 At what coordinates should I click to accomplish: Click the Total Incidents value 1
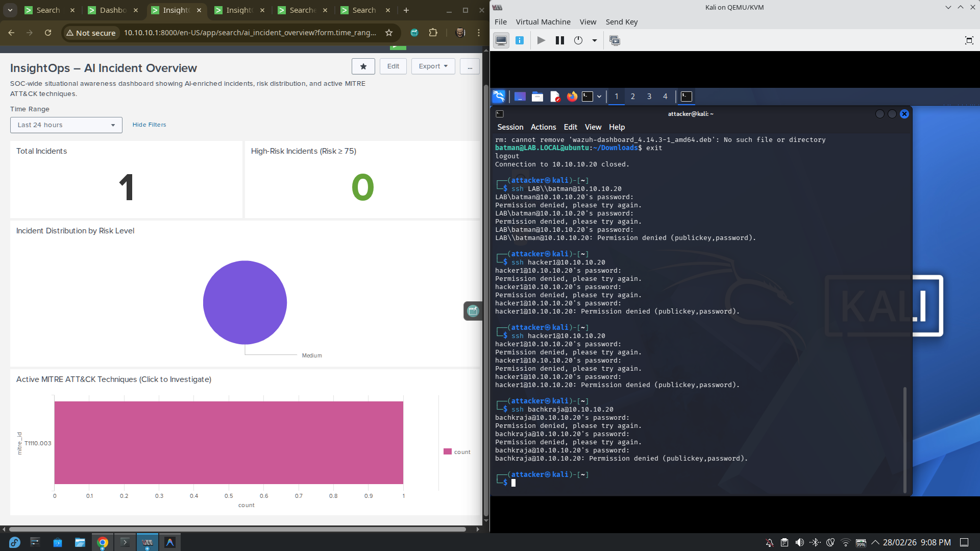[x=126, y=187]
